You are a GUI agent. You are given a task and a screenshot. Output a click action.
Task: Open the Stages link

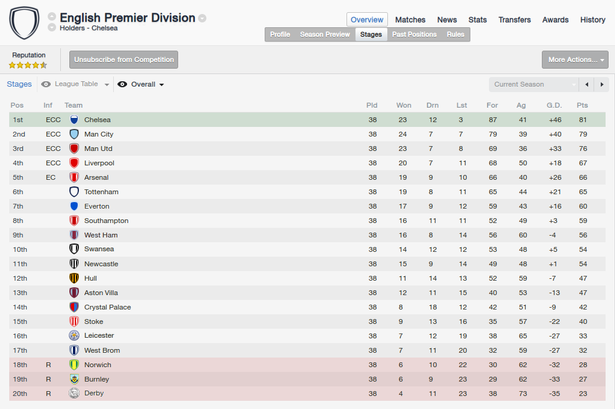coord(19,84)
